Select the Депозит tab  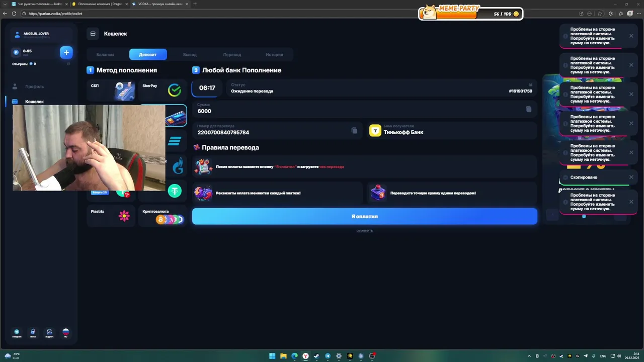[x=148, y=54]
